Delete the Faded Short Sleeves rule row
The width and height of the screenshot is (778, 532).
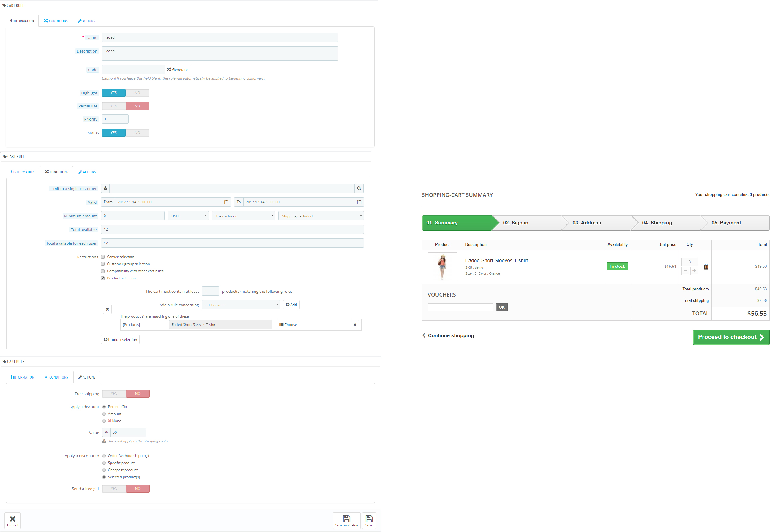pyautogui.click(x=355, y=324)
